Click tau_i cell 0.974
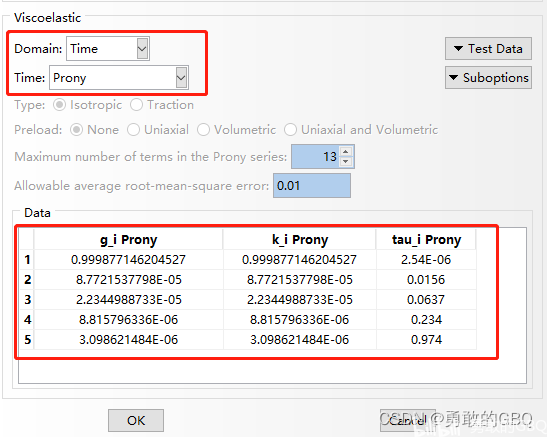547x437 pixels. 426,340
